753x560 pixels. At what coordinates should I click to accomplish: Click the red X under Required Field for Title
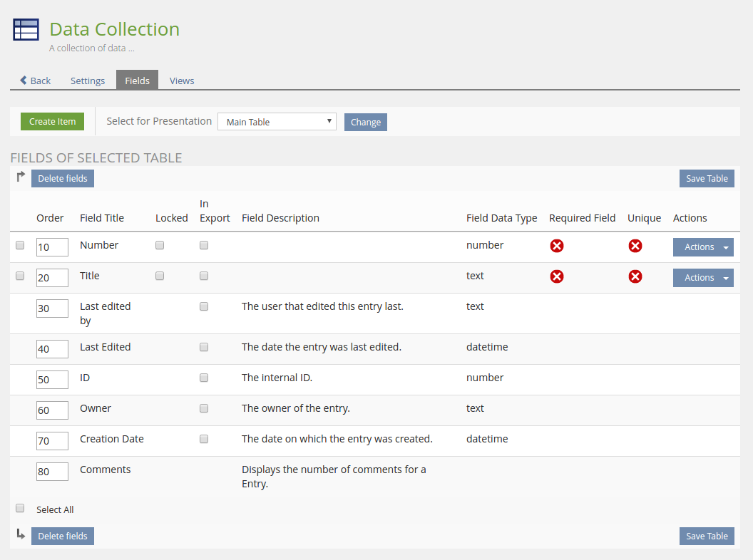(557, 276)
